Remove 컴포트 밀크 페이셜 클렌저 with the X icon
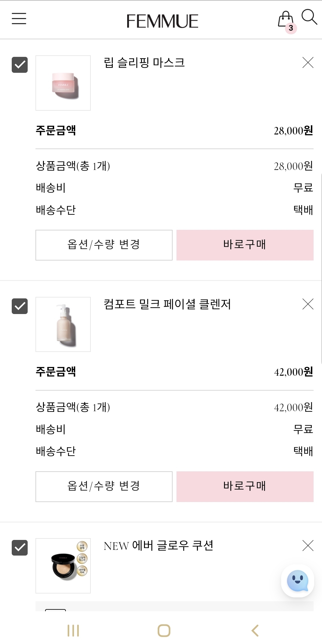322x644 pixels. pyautogui.click(x=308, y=304)
